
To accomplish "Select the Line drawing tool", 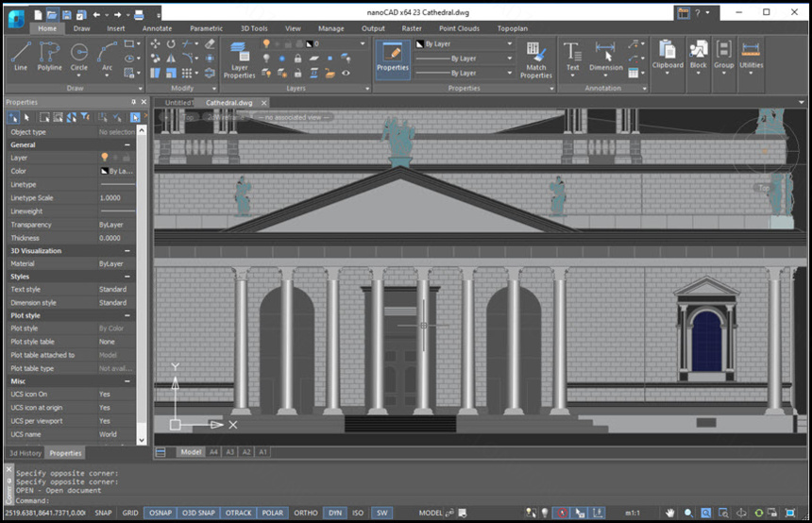I will click(21, 56).
